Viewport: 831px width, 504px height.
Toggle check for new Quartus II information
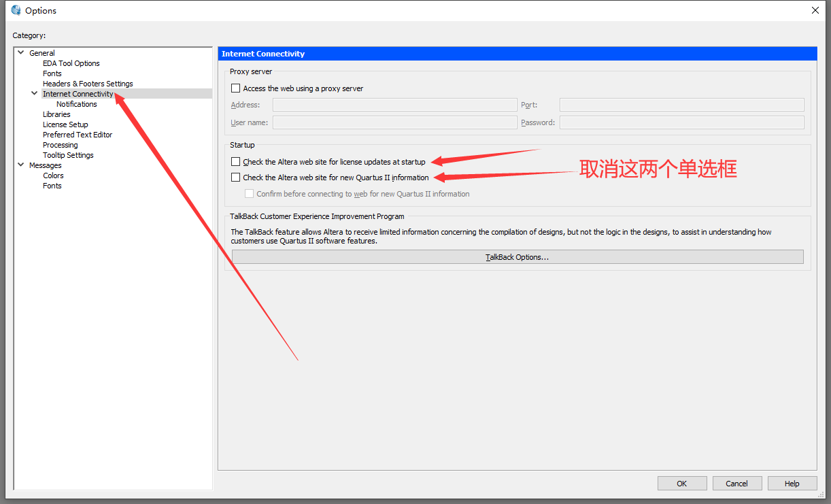[236, 178]
